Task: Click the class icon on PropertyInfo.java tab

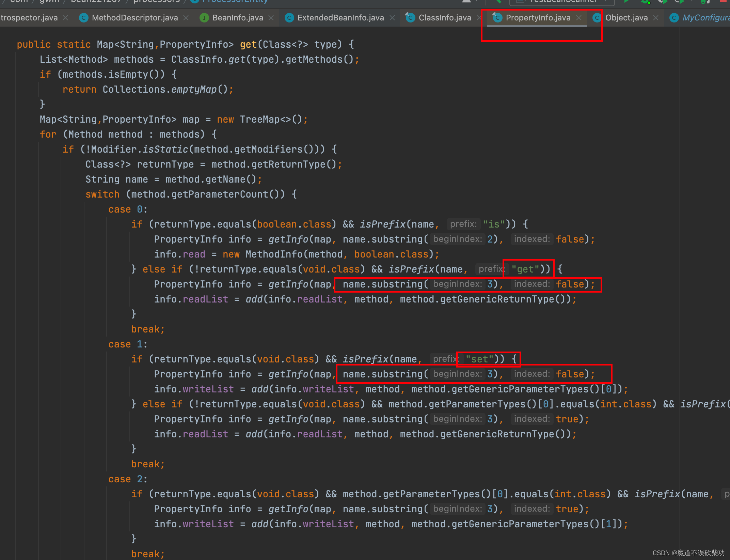Action: coord(497,18)
